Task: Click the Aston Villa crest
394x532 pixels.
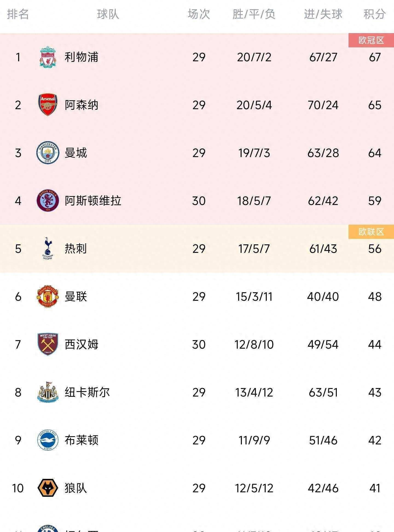Action: (x=48, y=201)
